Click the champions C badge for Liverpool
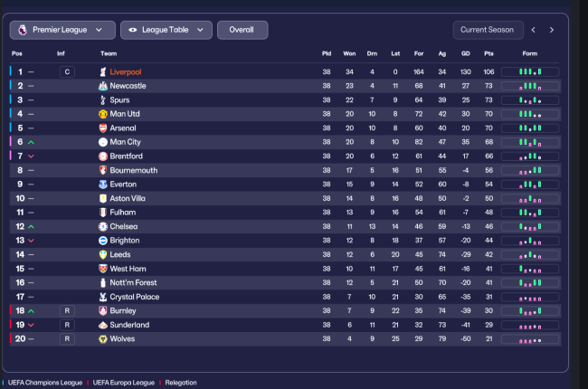588x389 pixels. pos(66,71)
